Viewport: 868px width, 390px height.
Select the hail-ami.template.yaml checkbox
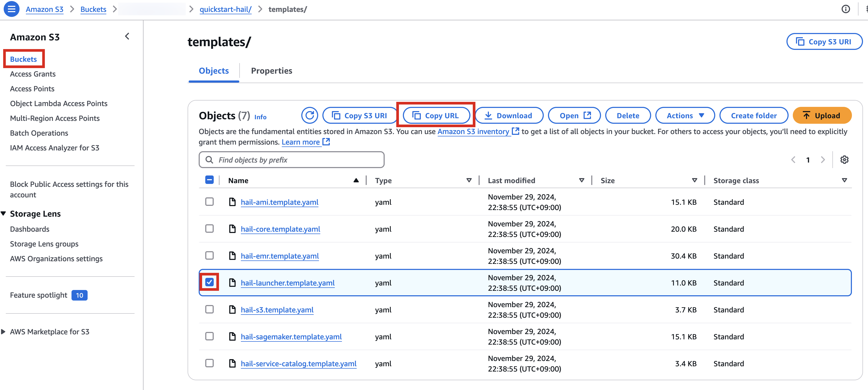pyautogui.click(x=209, y=202)
